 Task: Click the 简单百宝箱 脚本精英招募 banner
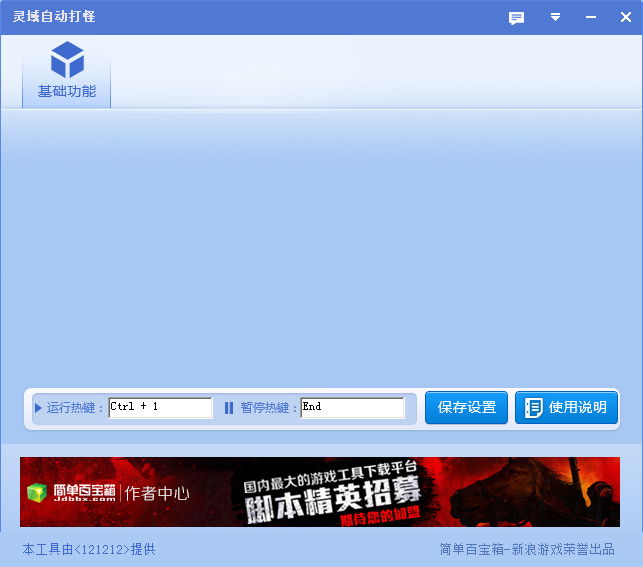point(320,492)
